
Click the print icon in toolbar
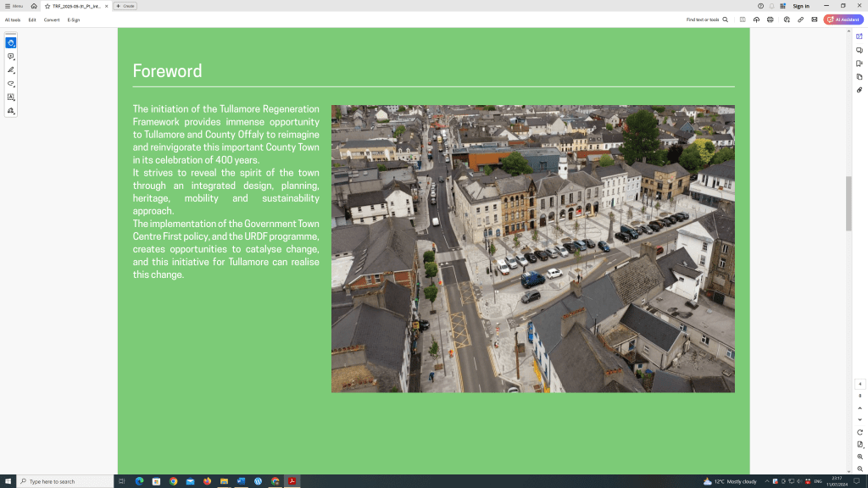770,19
